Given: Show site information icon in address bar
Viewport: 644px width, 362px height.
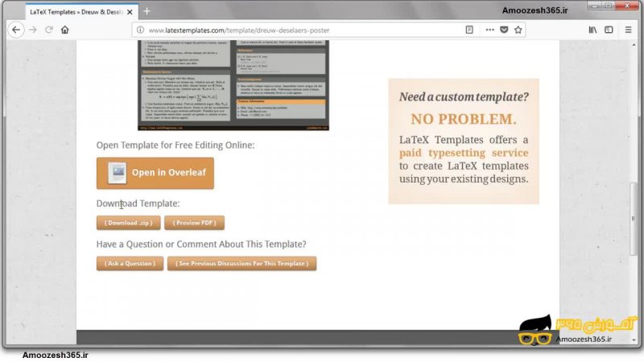Looking at the screenshot, I should pos(140,30).
